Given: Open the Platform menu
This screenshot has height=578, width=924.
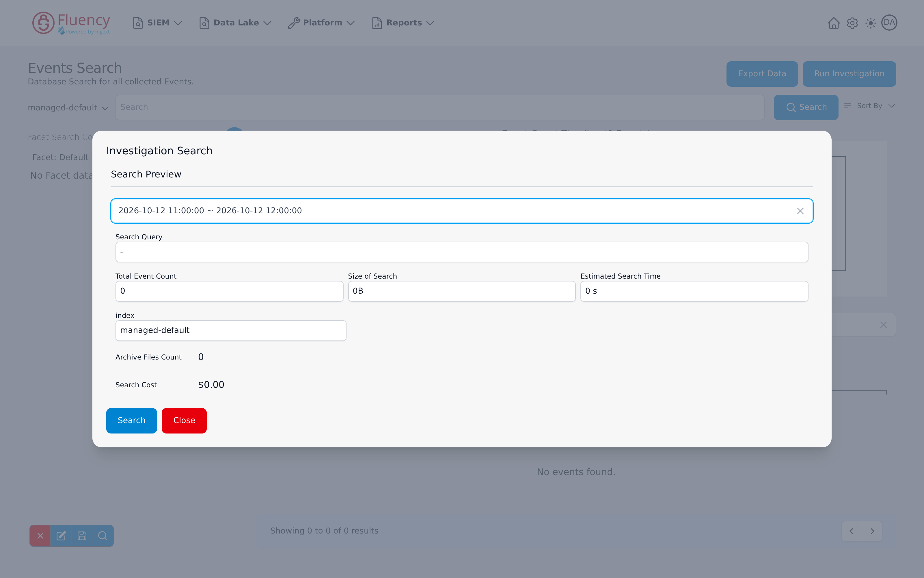Looking at the screenshot, I should (x=321, y=23).
